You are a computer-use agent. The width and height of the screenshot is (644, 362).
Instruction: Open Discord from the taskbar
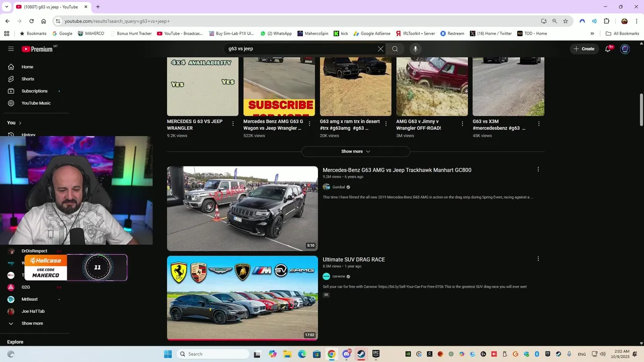click(347, 354)
